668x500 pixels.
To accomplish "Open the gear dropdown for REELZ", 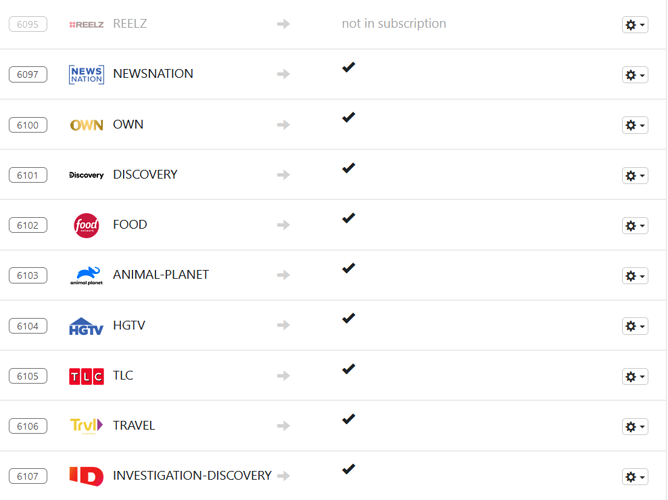I will 634,25.
